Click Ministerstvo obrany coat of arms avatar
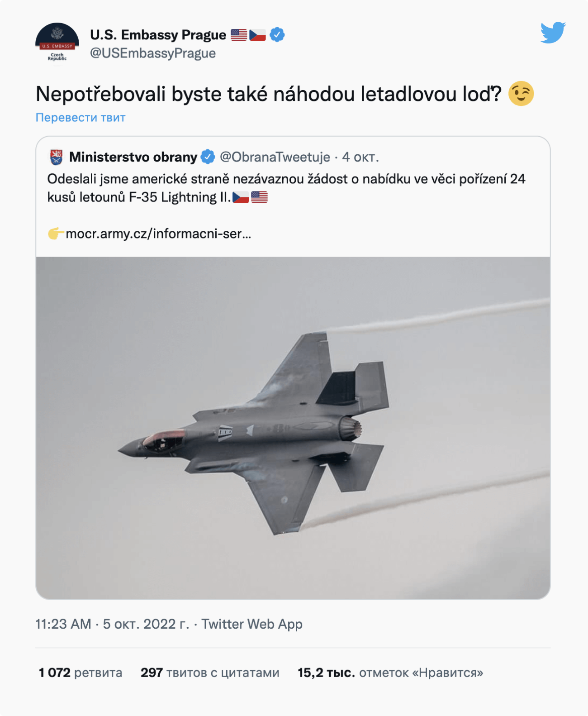This screenshot has height=716, width=588. click(x=56, y=157)
